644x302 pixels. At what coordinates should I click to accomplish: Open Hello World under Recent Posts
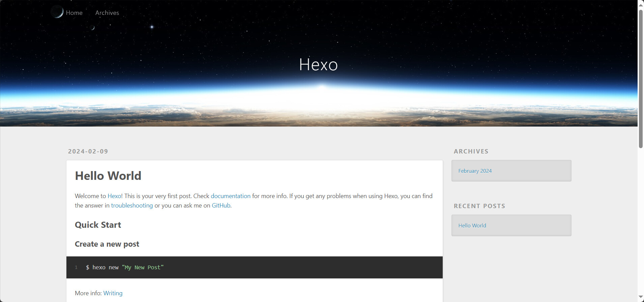point(472,226)
